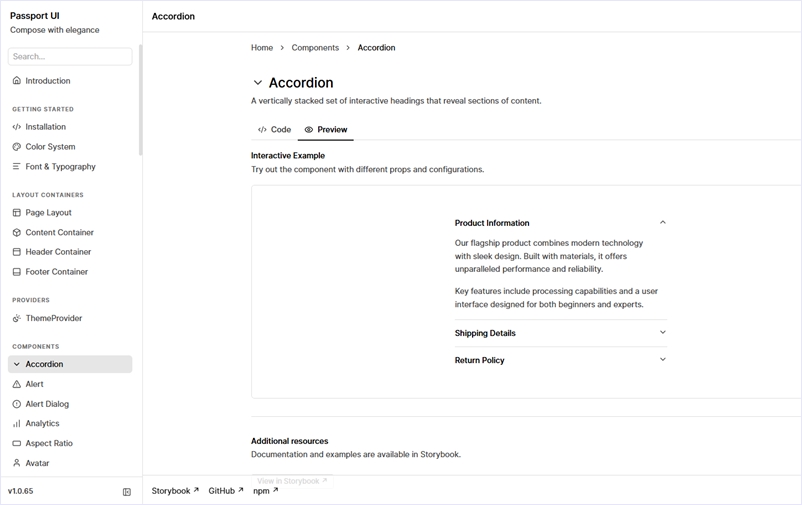
Task: Click the Avatar person icon
Action: [16, 463]
